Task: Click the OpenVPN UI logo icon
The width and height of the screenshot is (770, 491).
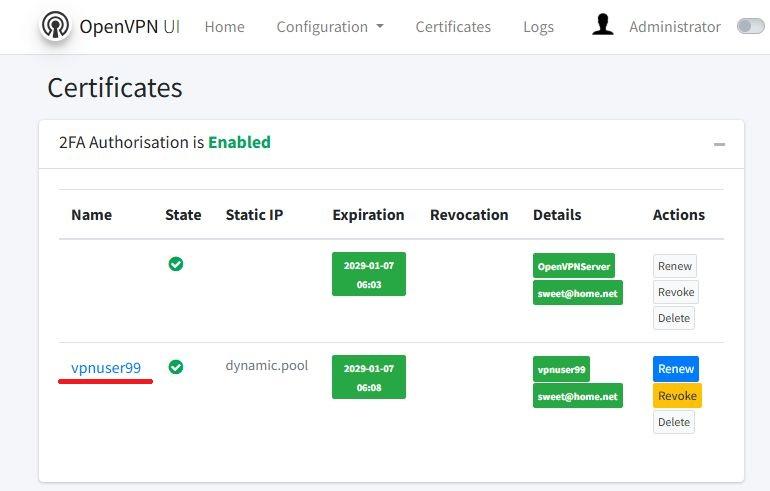Action: pyautogui.click(x=55, y=26)
